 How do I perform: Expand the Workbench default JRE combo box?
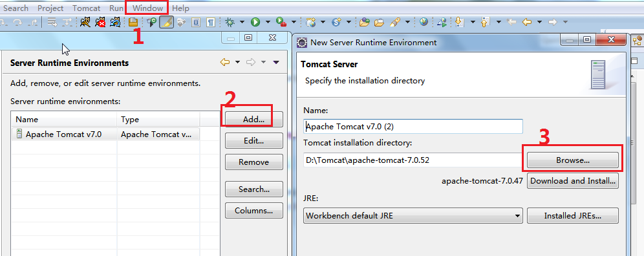[413, 215]
